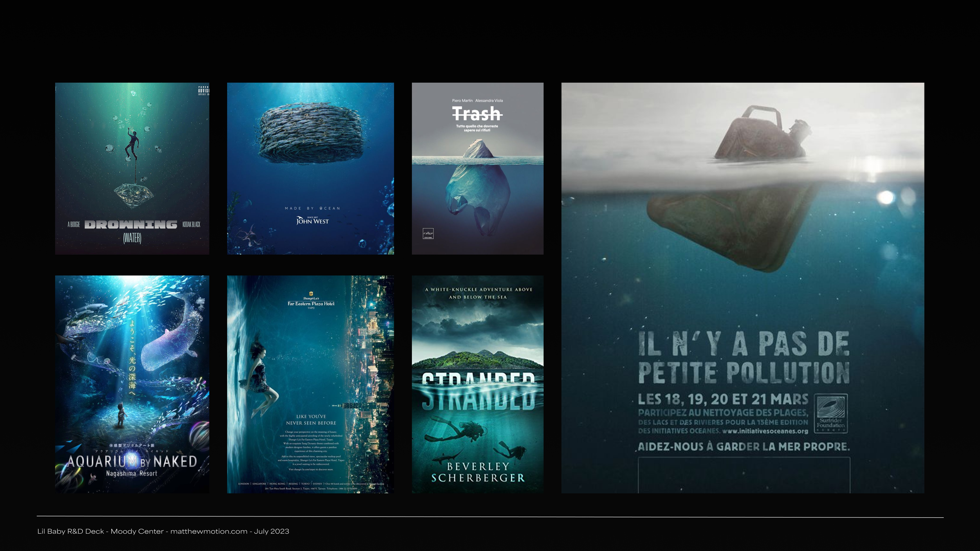The width and height of the screenshot is (980, 551).
Task: Click the glowing diamond on Drowning cover
Action: click(134, 195)
